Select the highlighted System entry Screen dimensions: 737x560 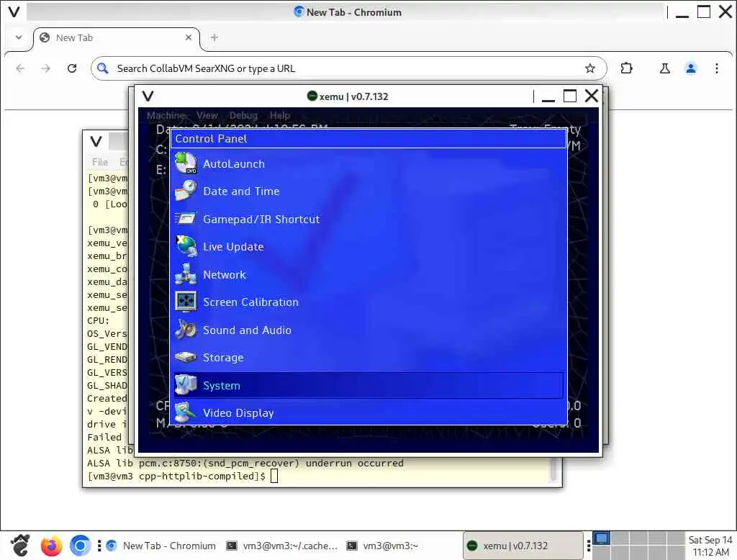pos(368,386)
